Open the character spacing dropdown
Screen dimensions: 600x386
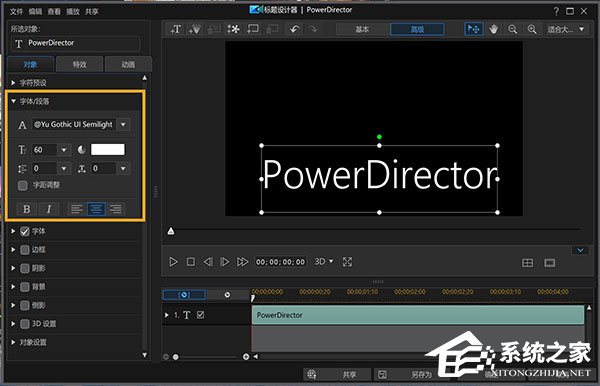123,168
